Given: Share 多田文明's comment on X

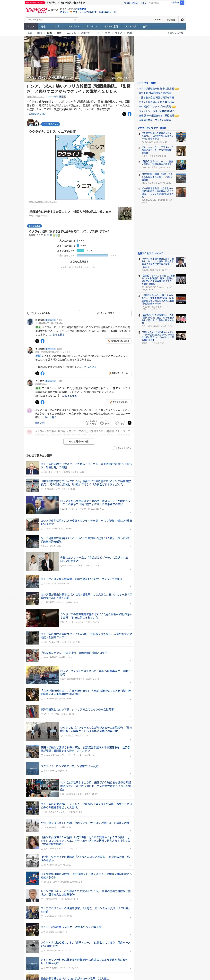Looking at the screenshot, I should (37, 373).
